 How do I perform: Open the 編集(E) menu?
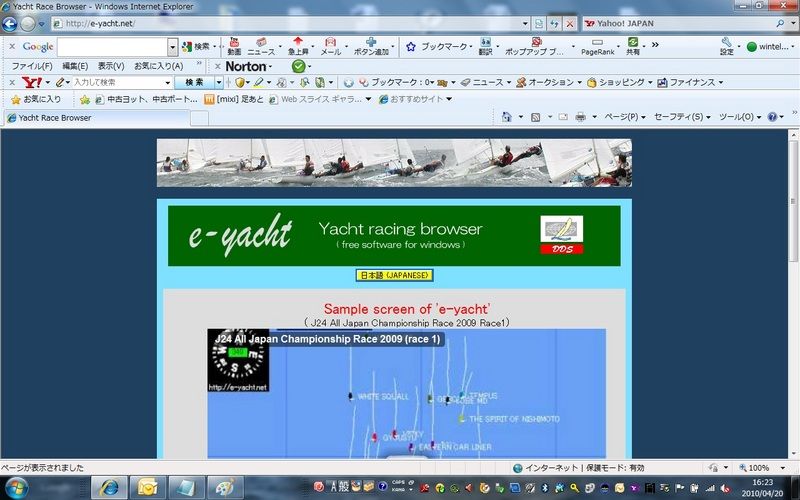(75, 66)
